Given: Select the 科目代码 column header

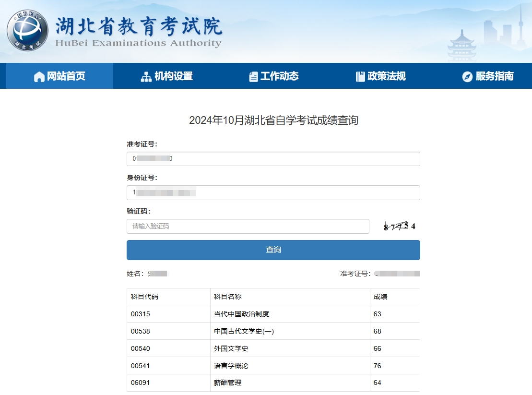Looking at the screenshot, I should click(144, 297).
